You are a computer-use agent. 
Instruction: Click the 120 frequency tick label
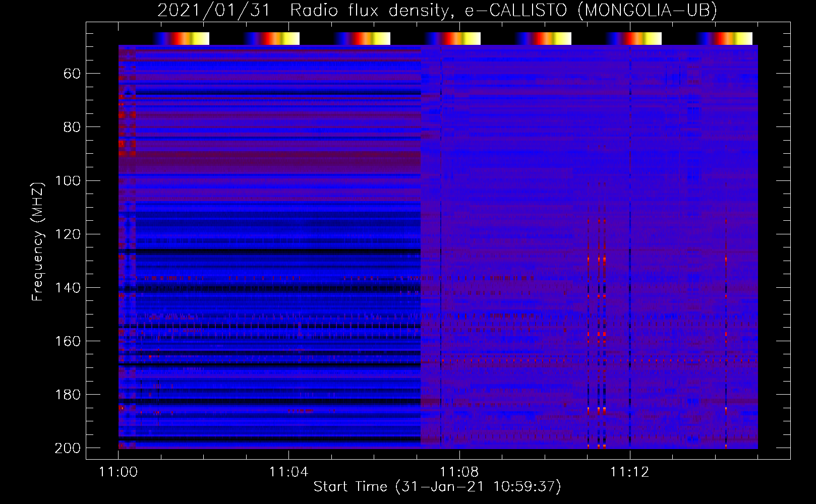click(x=68, y=234)
